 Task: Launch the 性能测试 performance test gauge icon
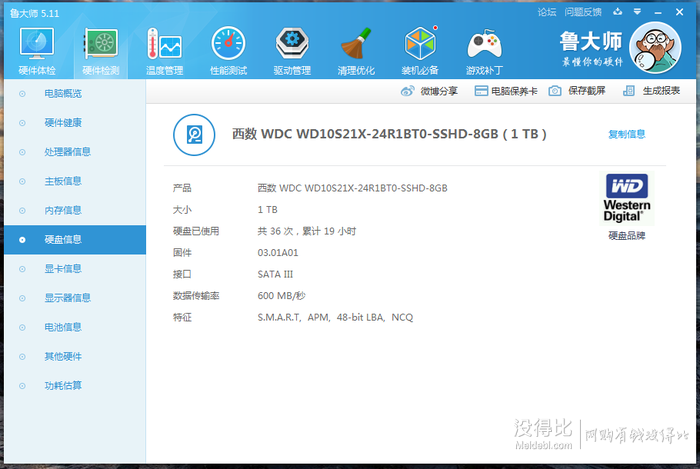[x=228, y=43]
